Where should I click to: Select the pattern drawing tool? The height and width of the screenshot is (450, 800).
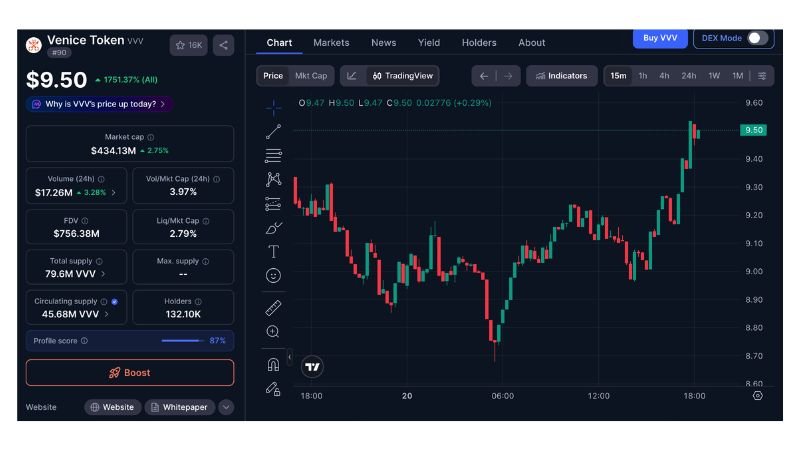pos(273,179)
